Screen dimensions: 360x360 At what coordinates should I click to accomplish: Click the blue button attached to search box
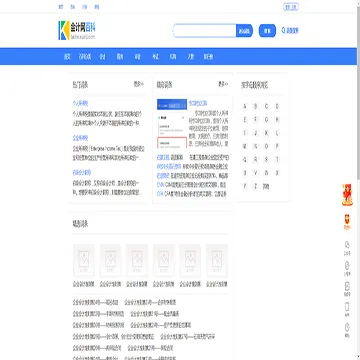[x=244, y=31]
